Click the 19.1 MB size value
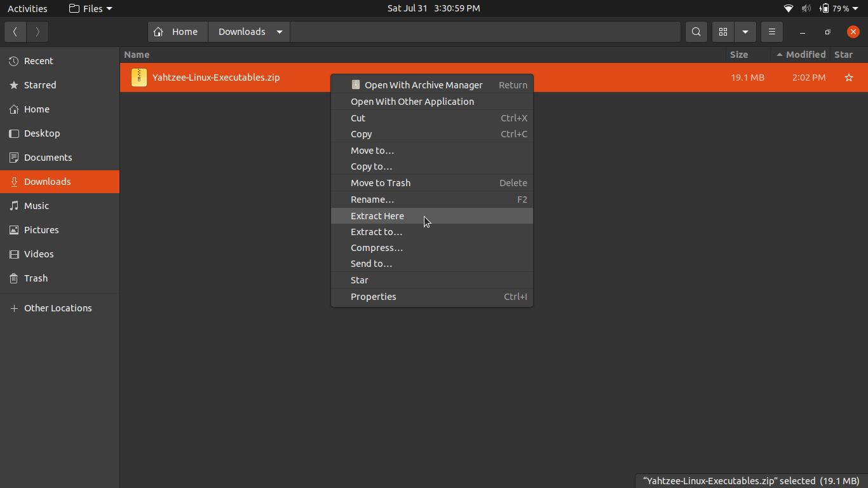The image size is (868, 488). coord(747,78)
